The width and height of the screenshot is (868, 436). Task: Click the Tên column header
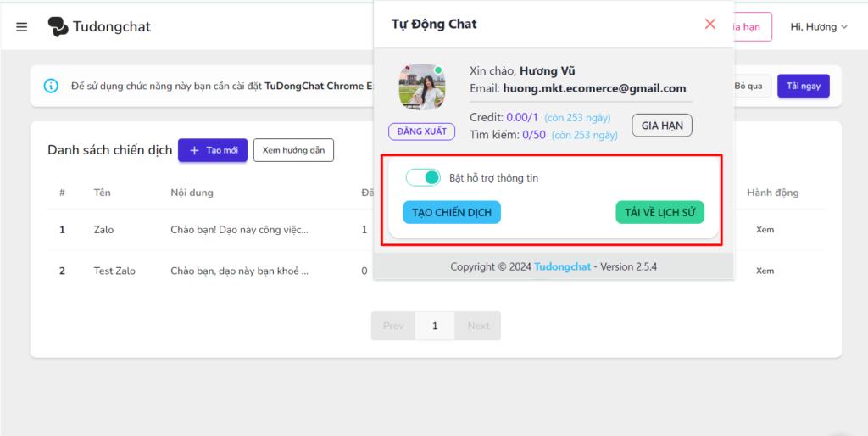coord(102,193)
